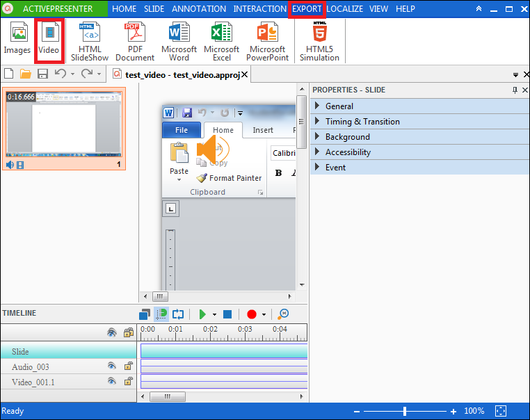Export to Microsoft Excel
Screen dimensions: 530x420
[x=221, y=41]
